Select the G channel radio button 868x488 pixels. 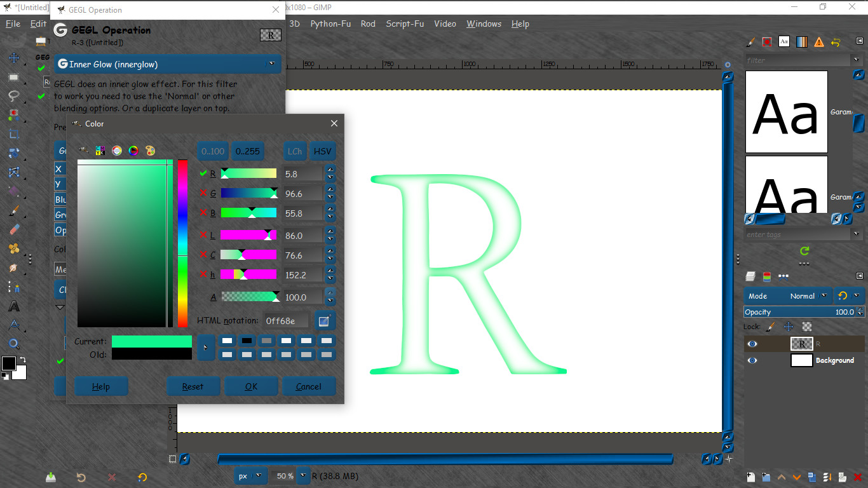point(203,193)
